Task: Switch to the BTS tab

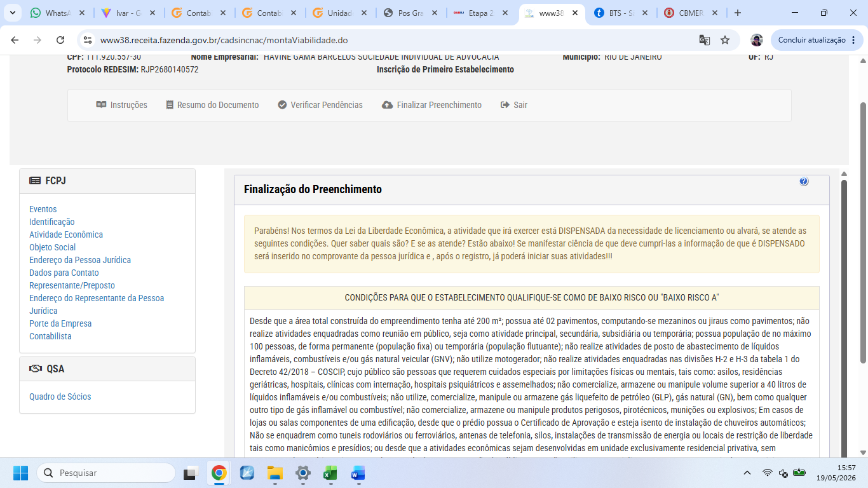Action: point(622,13)
